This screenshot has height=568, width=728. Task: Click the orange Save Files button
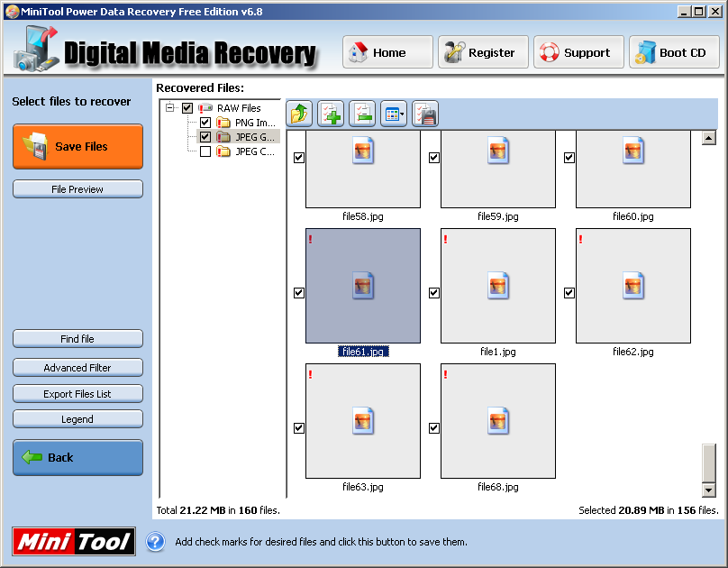pyautogui.click(x=78, y=146)
